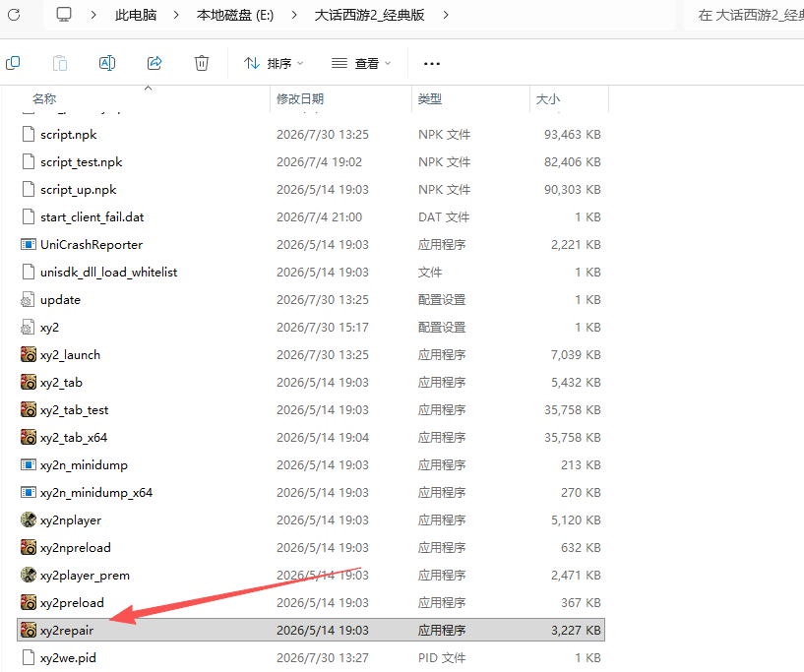
Task: Select UniCrashReporter application icon
Action: pos(29,245)
